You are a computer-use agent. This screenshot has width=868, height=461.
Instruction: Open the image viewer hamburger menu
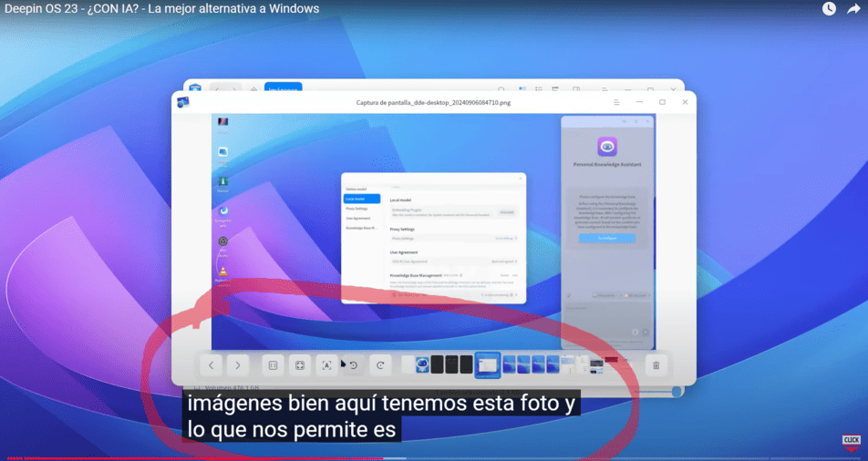coord(616,102)
